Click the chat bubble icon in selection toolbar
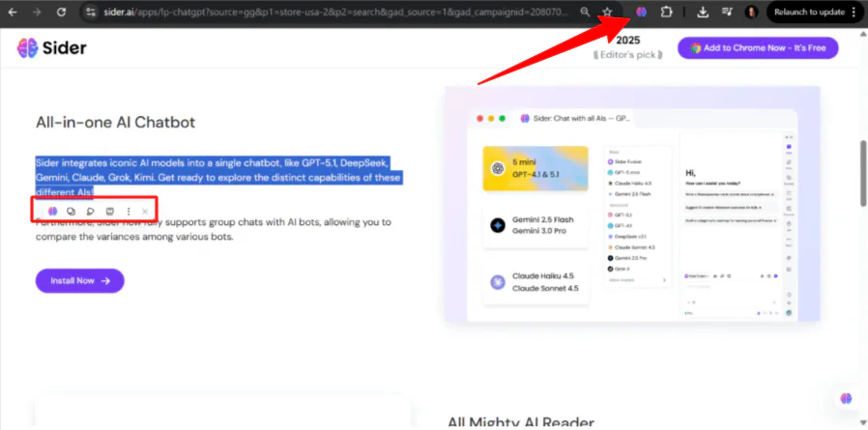 (90, 211)
